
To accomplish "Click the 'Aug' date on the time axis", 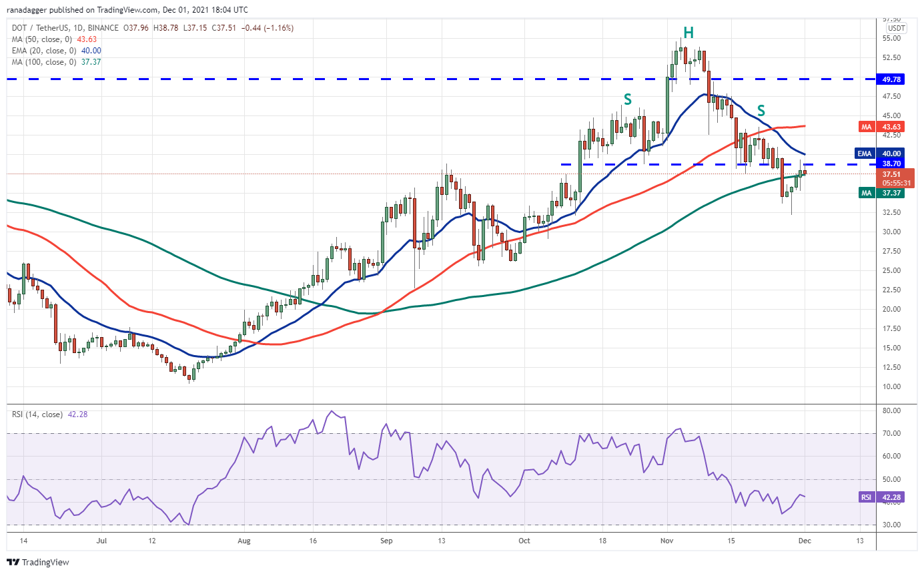I will coord(244,540).
